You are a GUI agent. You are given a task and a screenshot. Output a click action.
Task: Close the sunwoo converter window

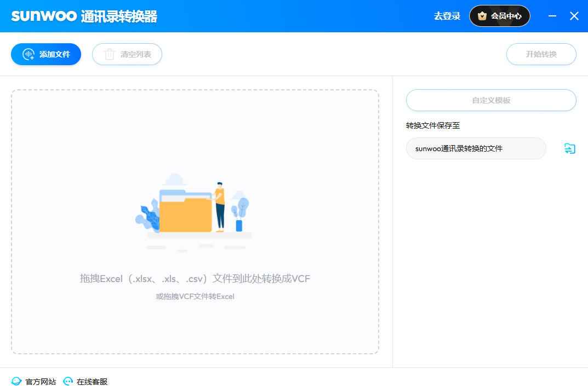click(574, 16)
